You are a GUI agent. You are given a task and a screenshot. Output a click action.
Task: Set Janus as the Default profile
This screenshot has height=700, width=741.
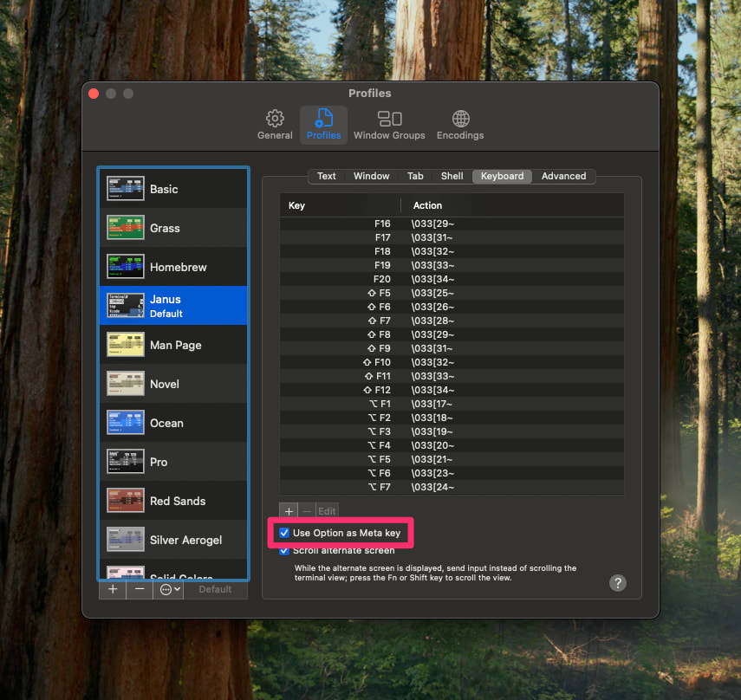point(215,589)
